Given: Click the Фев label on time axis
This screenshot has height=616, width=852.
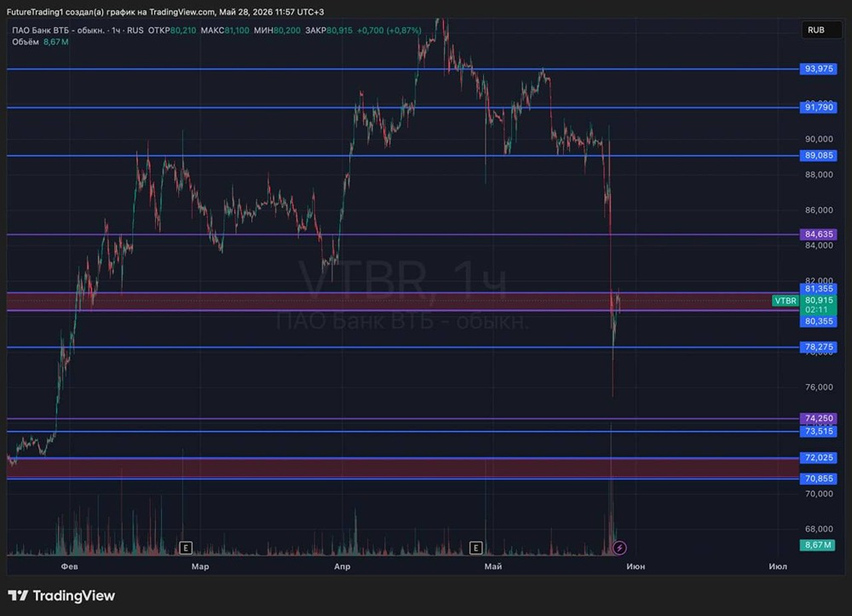Looking at the screenshot, I should 70,566.
